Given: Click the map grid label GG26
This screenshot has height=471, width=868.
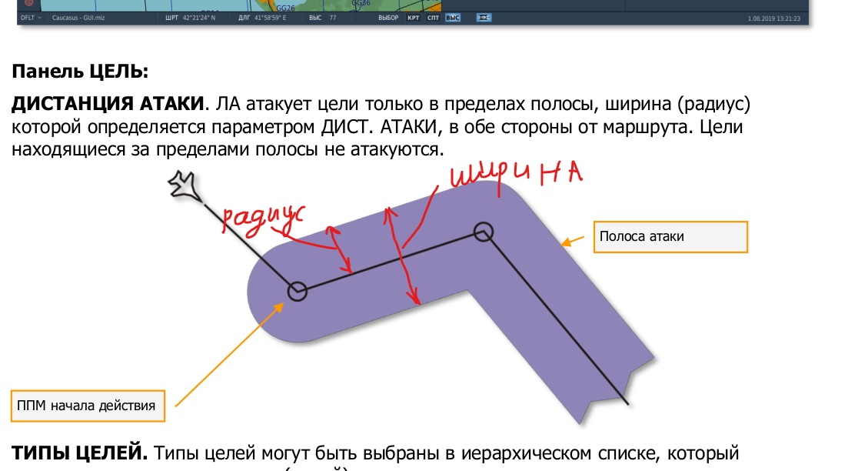Looking at the screenshot, I should pos(286,8).
